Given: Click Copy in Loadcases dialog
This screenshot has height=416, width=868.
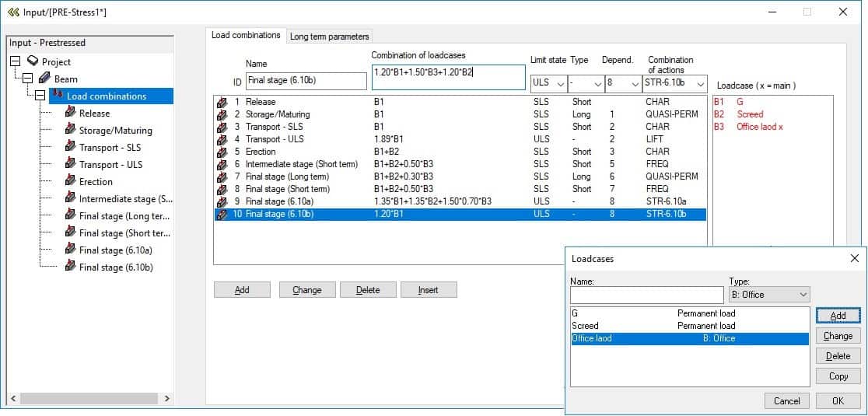Looking at the screenshot, I should pyautogui.click(x=838, y=376).
